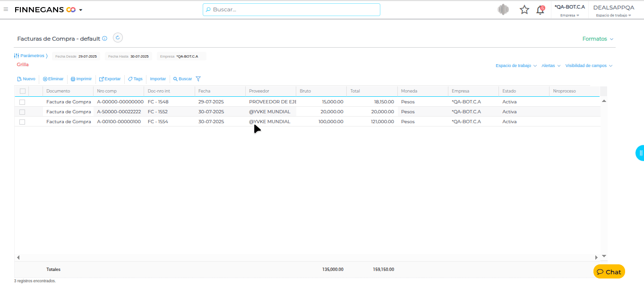Open the Parámetros panel

pyautogui.click(x=31, y=56)
